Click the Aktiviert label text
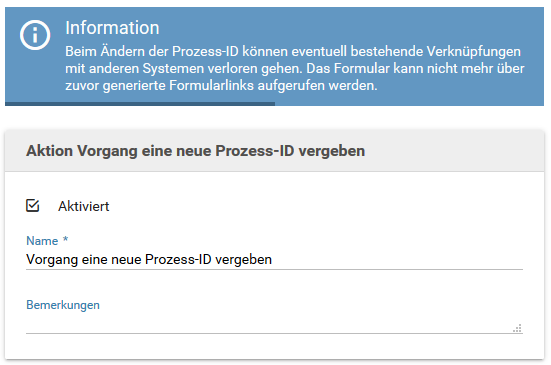 click(x=84, y=206)
